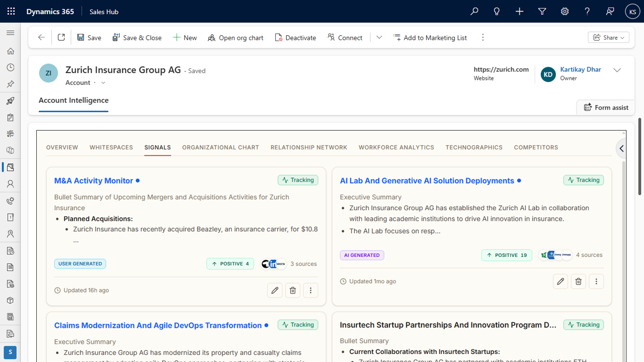
Task: Click the Form assist button
Action: coord(606,107)
